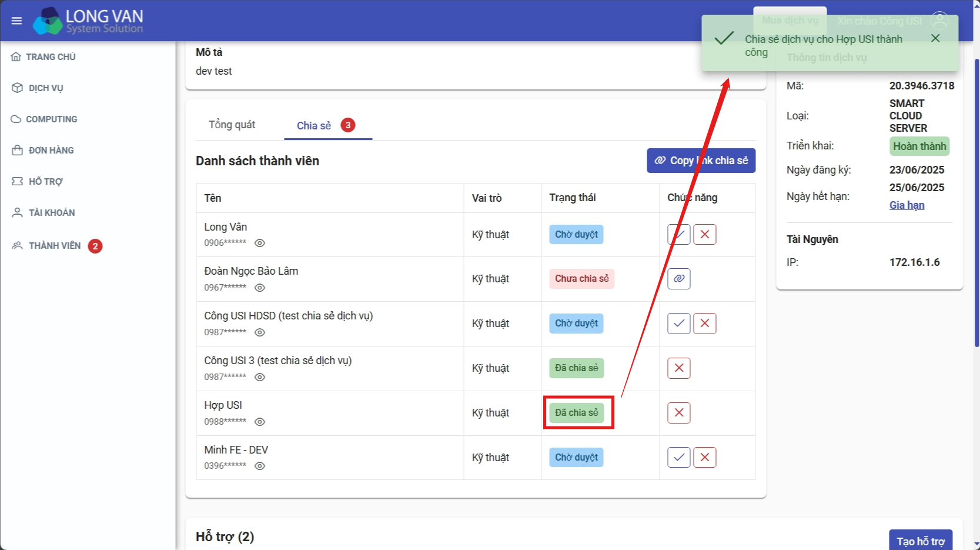Open the hamburger menu
This screenshot has width=980, height=550.
pos(16,21)
